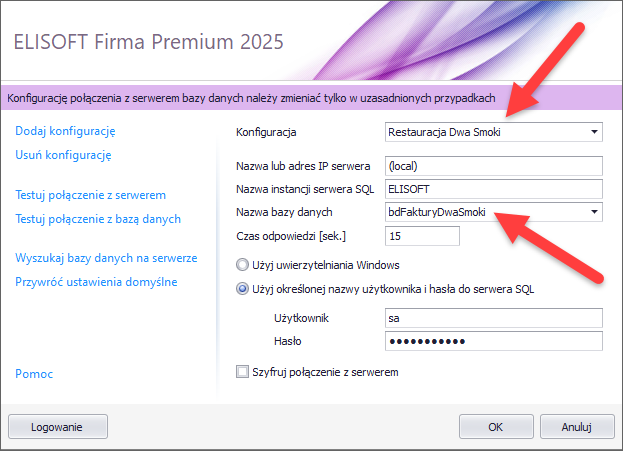Confirm with the OK button

(x=495, y=425)
